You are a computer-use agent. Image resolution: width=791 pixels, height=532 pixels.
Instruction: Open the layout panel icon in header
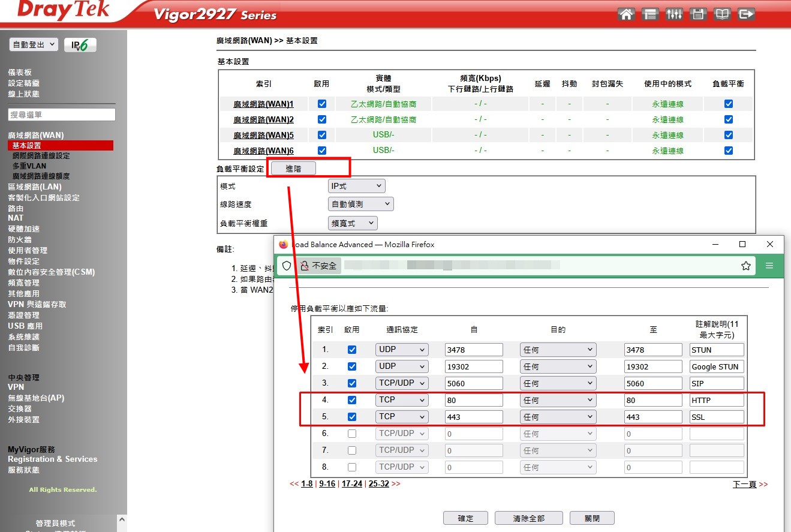pos(650,14)
